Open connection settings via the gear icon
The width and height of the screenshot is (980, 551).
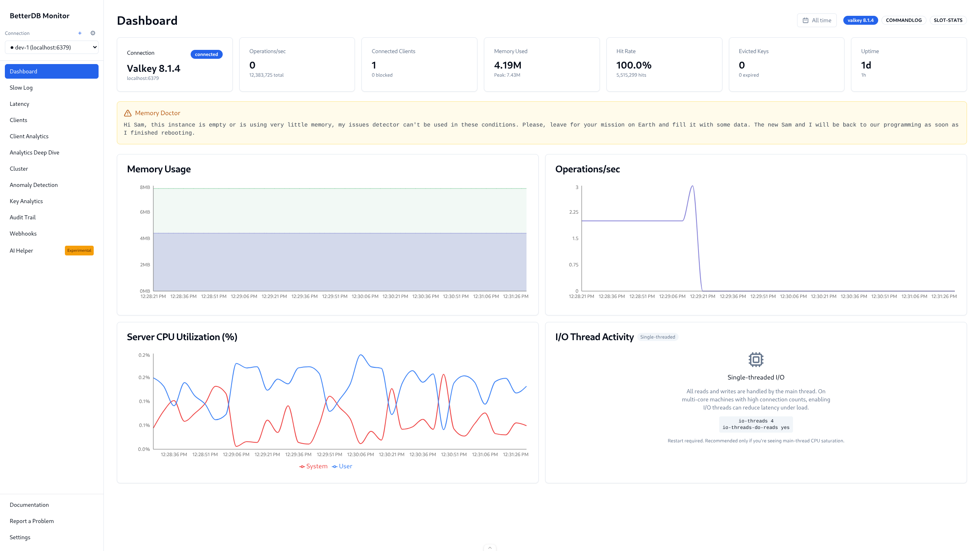click(92, 33)
